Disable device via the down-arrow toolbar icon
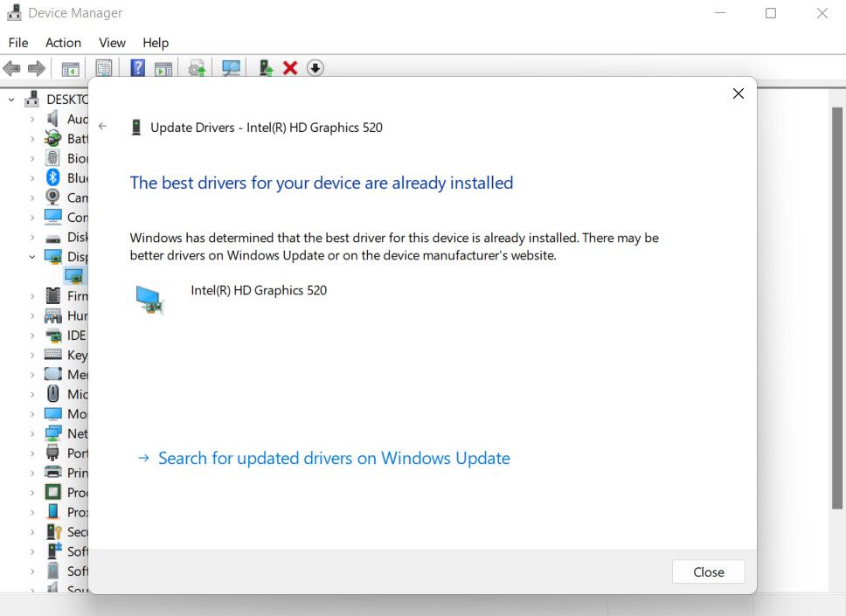The height and width of the screenshot is (616, 846). pyautogui.click(x=315, y=68)
